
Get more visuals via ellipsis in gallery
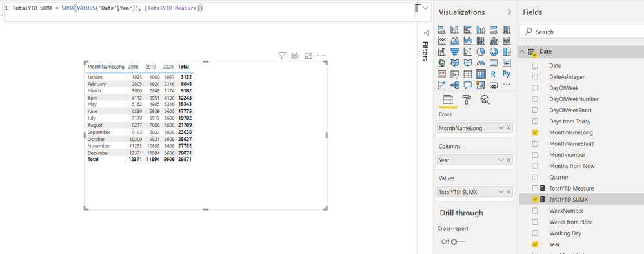point(507,85)
